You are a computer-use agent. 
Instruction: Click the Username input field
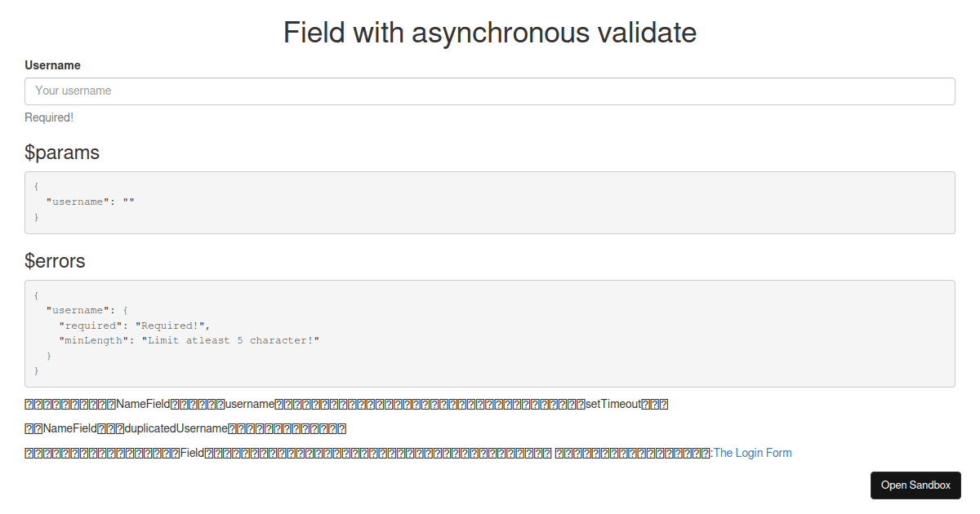tap(490, 91)
